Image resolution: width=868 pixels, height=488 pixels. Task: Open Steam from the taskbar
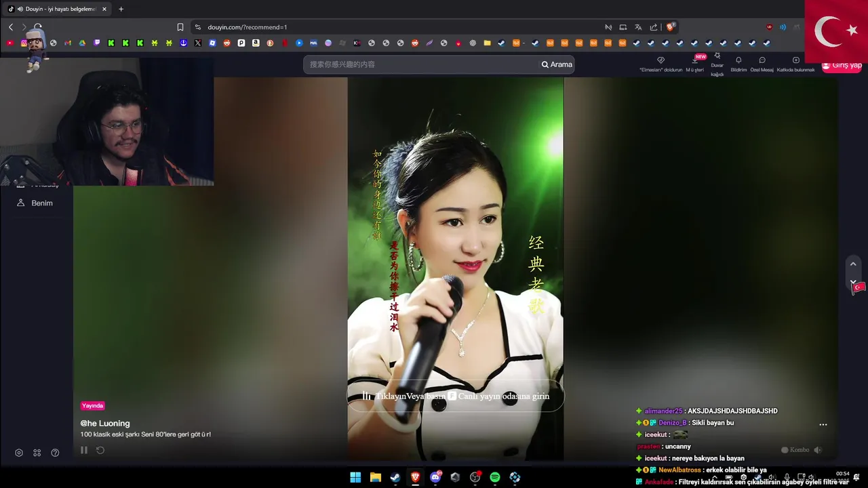click(x=395, y=478)
